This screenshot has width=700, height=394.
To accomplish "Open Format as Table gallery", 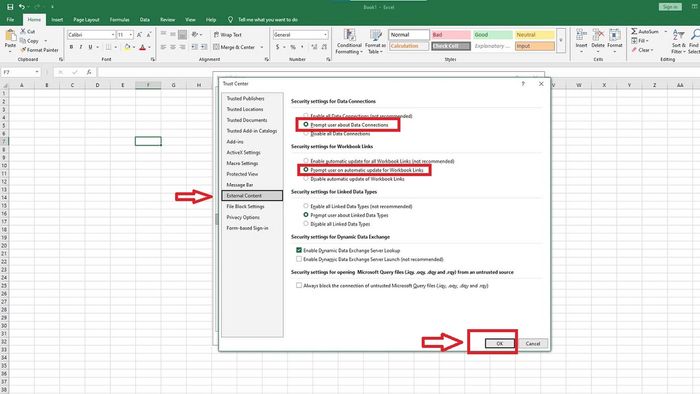I will pyautogui.click(x=375, y=41).
